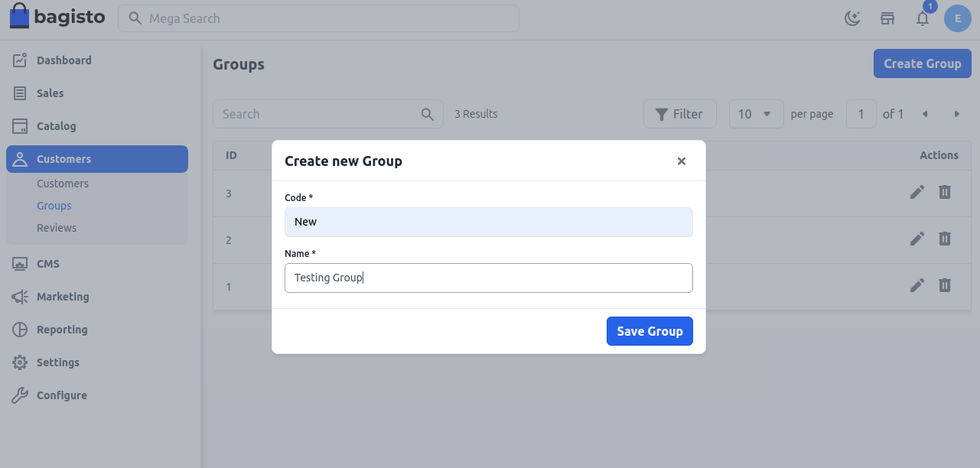Open the Catalog section
The width and height of the screenshot is (980, 468).
click(x=57, y=125)
